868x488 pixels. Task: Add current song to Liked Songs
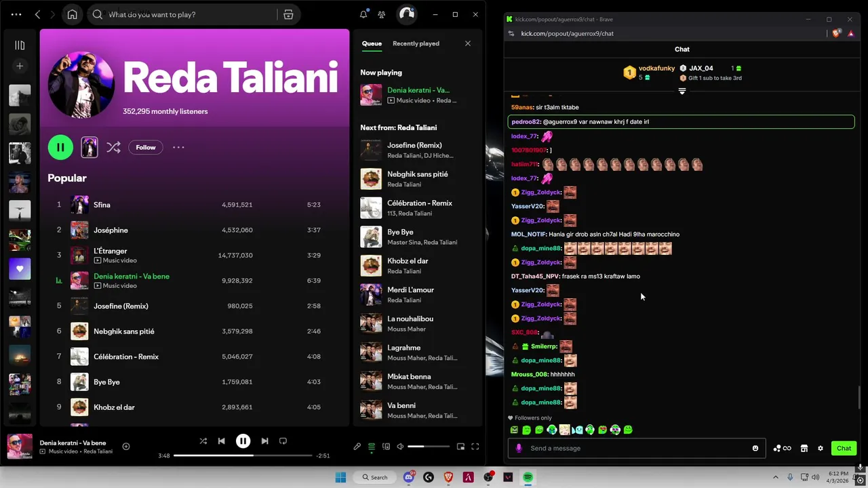(125, 446)
